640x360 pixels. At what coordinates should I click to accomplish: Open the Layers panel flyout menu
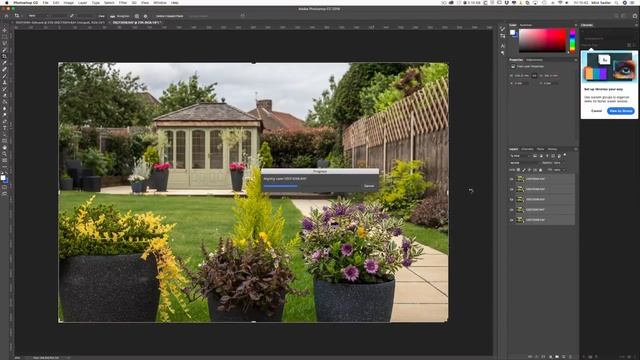click(x=576, y=149)
